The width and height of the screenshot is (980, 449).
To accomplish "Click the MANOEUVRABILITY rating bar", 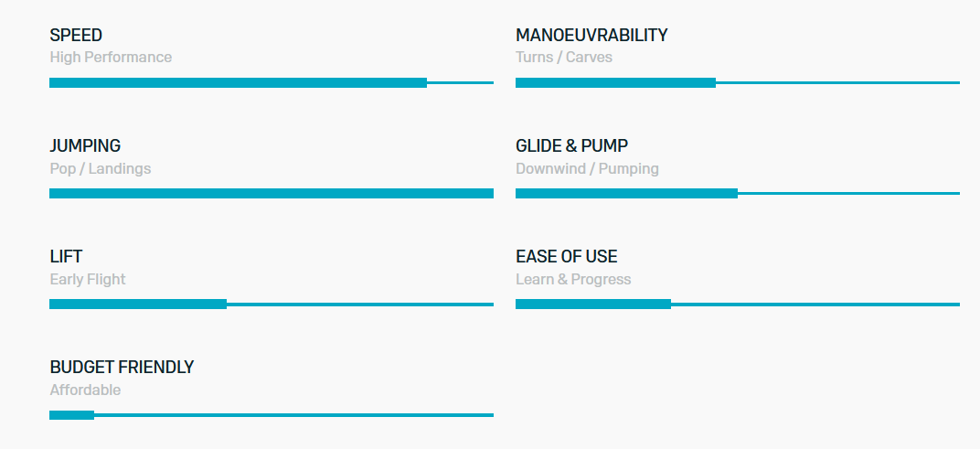I will (x=738, y=82).
